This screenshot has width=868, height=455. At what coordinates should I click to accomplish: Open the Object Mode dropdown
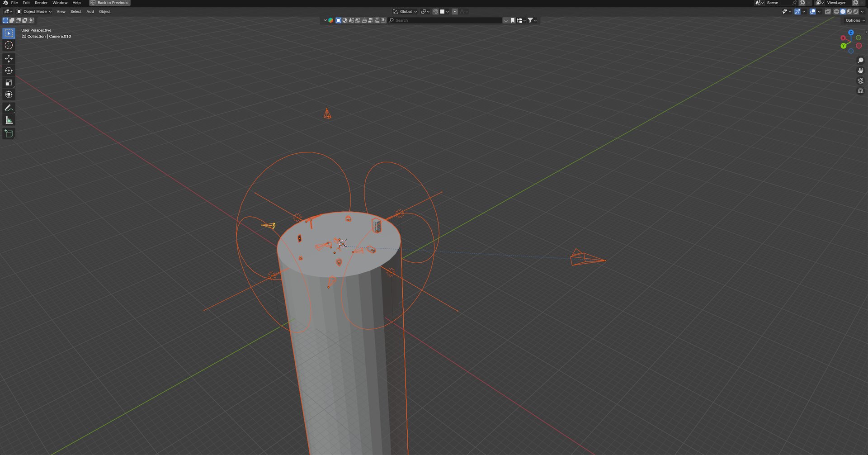click(34, 12)
